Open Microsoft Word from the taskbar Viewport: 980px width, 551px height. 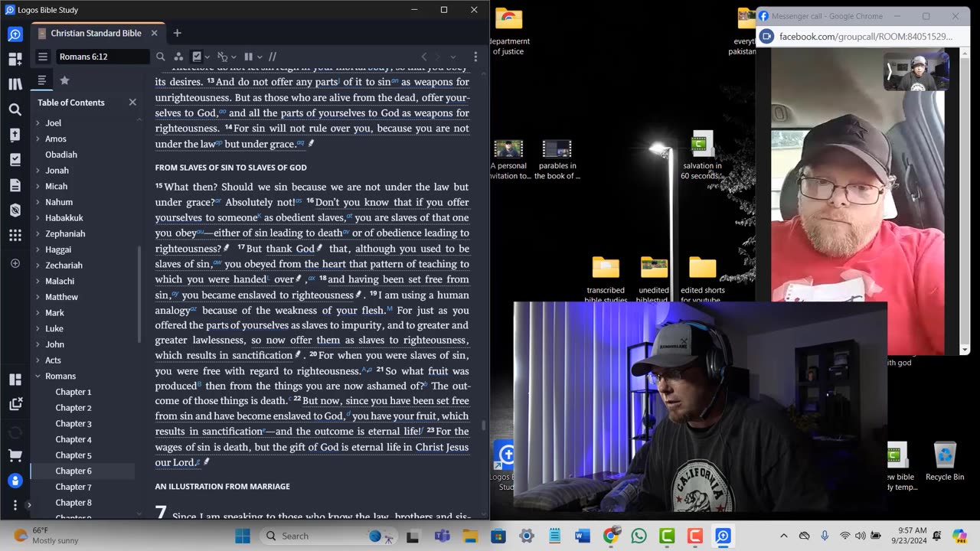[x=583, y=536]
